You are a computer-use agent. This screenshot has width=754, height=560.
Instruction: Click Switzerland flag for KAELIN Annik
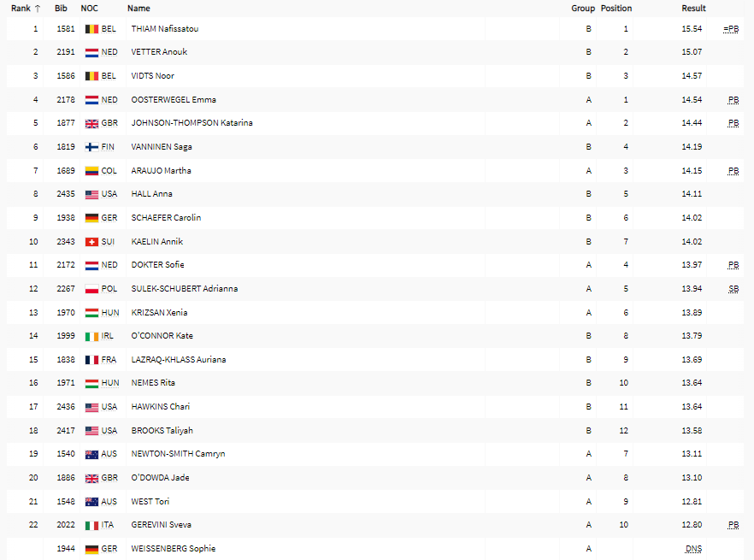(x=91, y=242)
